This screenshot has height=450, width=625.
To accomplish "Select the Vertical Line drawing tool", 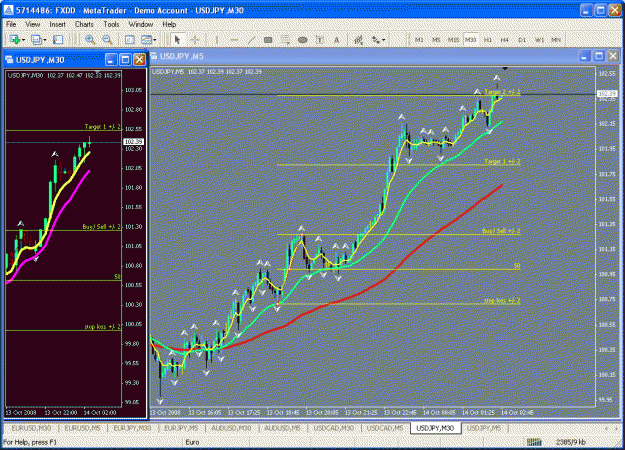I will pos(217,39).
